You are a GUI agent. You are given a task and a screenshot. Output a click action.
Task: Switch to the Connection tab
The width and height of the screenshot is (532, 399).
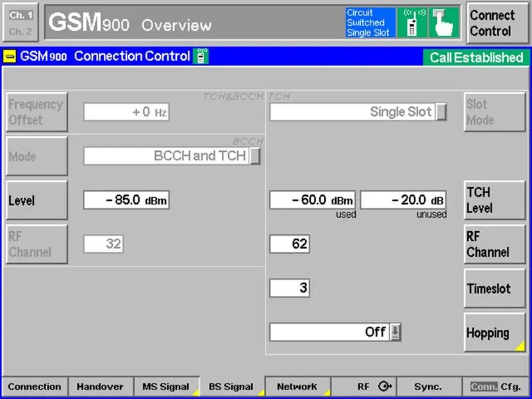[35, 386]
